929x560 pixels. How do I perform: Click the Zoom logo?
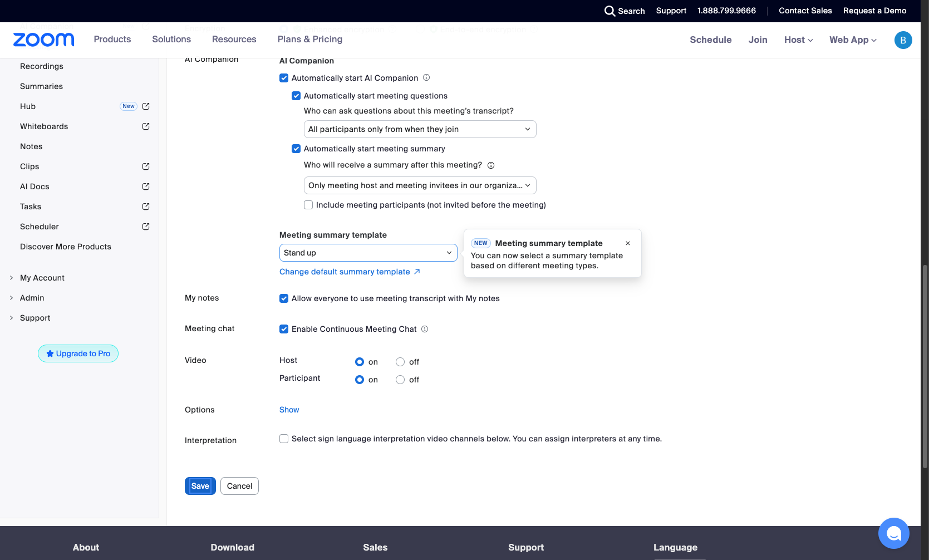click(43, 40)
